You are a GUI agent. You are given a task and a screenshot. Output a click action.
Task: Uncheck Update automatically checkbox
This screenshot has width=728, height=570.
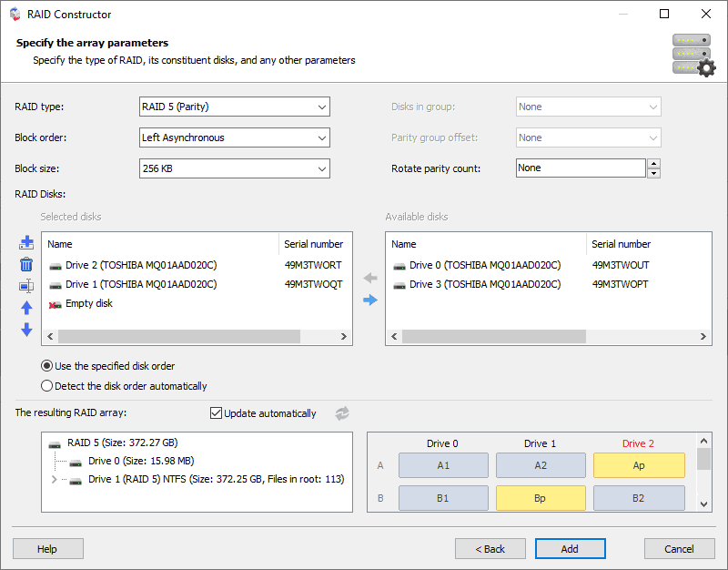(216, 413)
